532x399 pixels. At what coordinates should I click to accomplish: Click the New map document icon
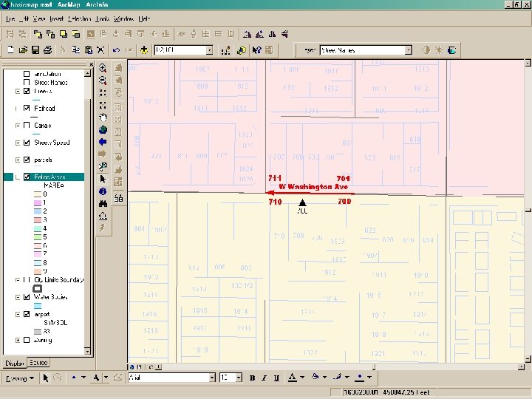point(10,50)
